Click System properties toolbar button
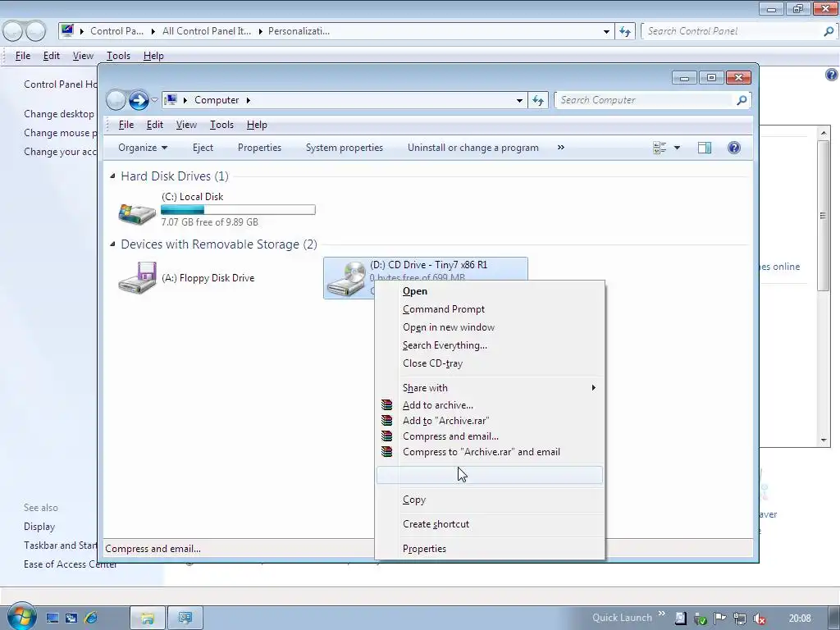The width and height of the screenshot is (840, 630). point(344,148)
